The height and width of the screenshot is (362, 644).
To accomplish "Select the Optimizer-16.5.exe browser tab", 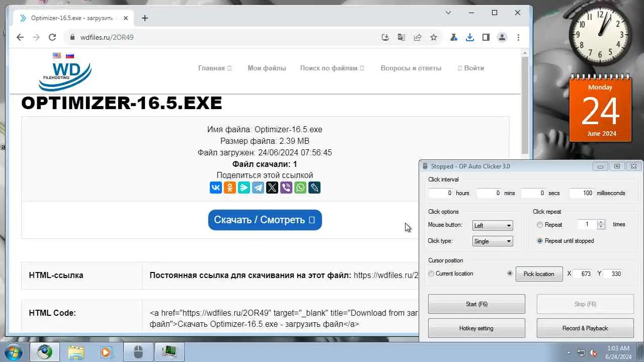I will [73, 18].
